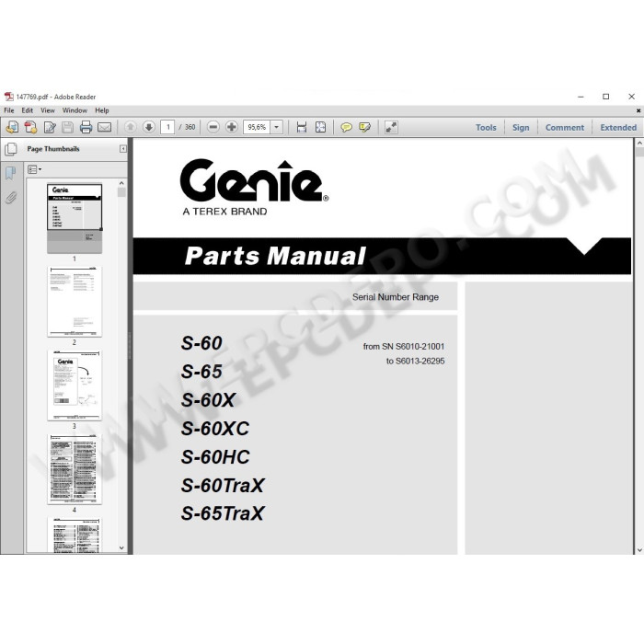Image resolution: width=644 pixels, height=644 pixels.
Task: Close document with menu bar X
Action: tap(638, 110)
